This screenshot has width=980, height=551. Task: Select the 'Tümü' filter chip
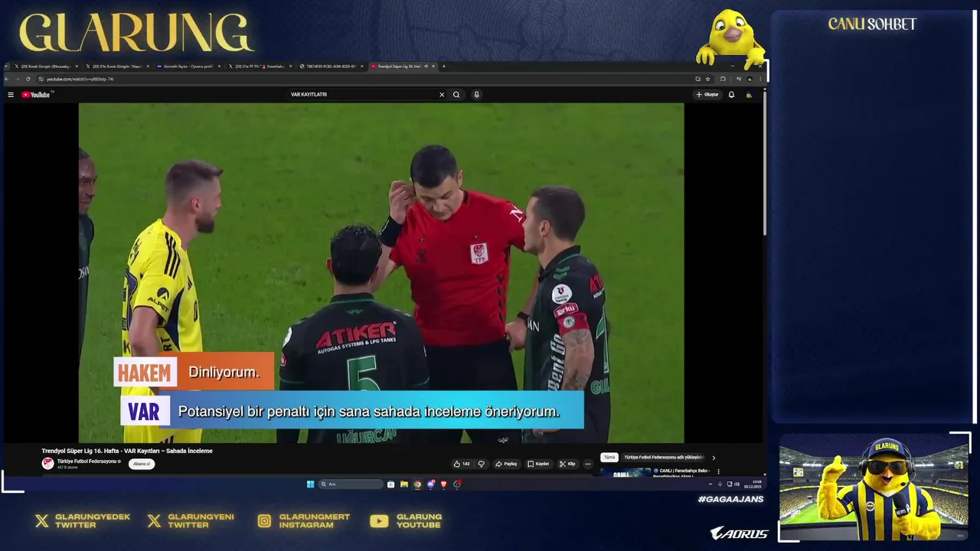(x=609, y=458)
